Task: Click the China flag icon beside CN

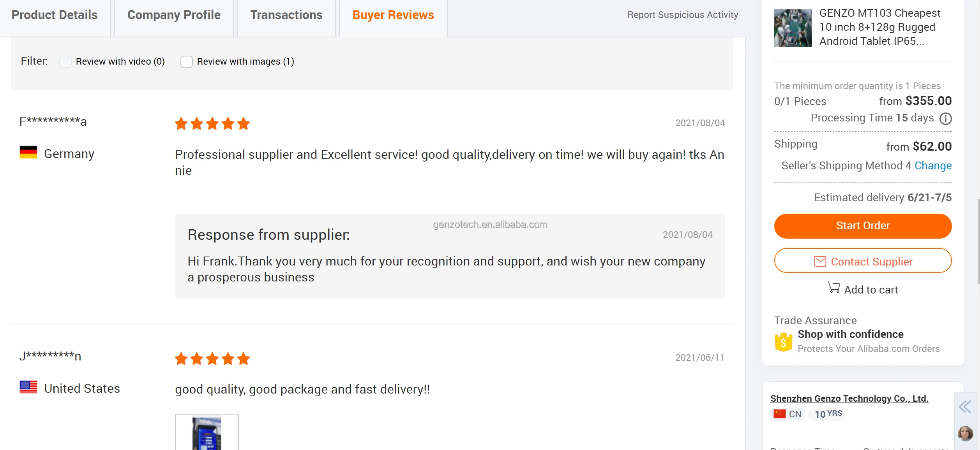Action: (x=779, y=414)
